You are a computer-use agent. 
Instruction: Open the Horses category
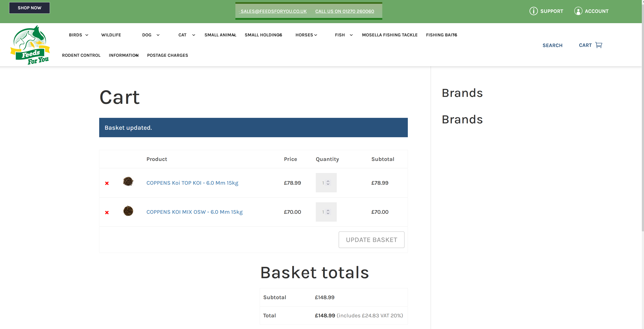click(x=304, y=35)
